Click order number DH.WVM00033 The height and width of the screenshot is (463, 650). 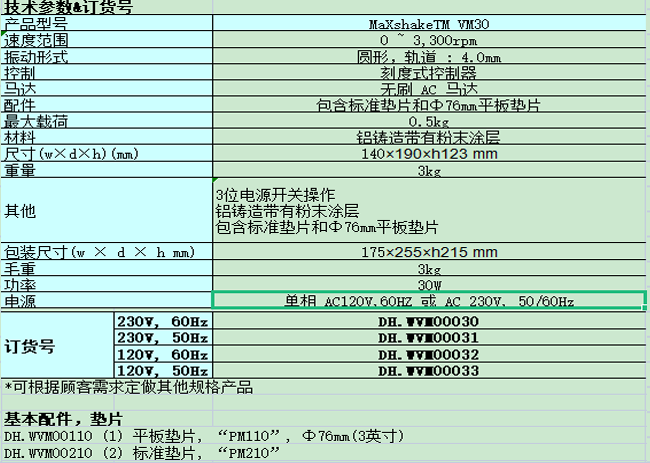click(x=429, y=370)
